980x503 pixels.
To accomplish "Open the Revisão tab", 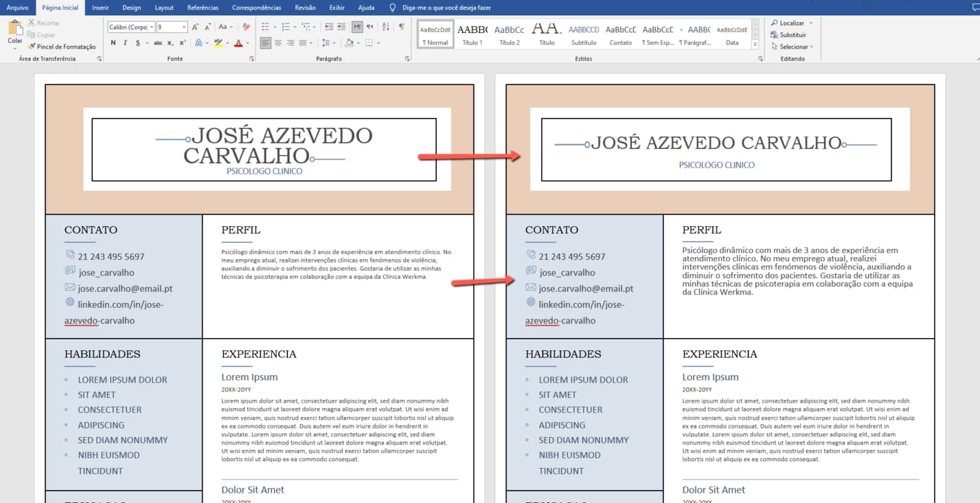I will pyautogui.click(x=305, y=8).
